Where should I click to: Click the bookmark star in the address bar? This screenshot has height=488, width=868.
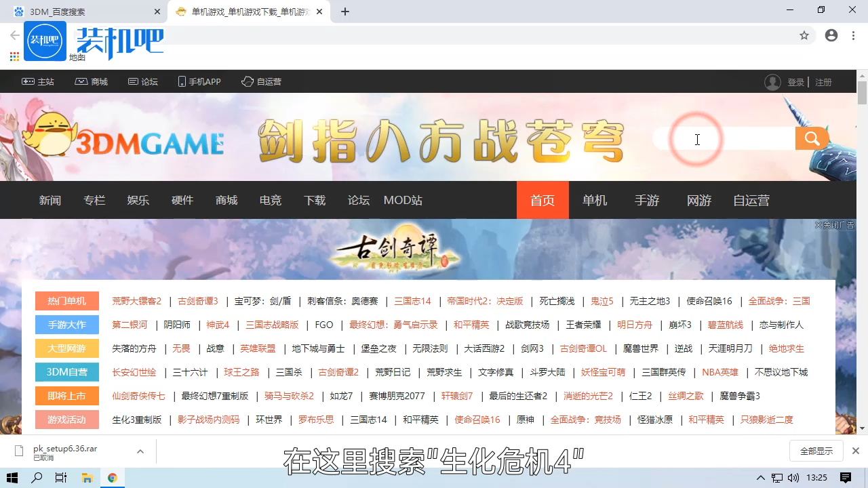tap(804, 35)
